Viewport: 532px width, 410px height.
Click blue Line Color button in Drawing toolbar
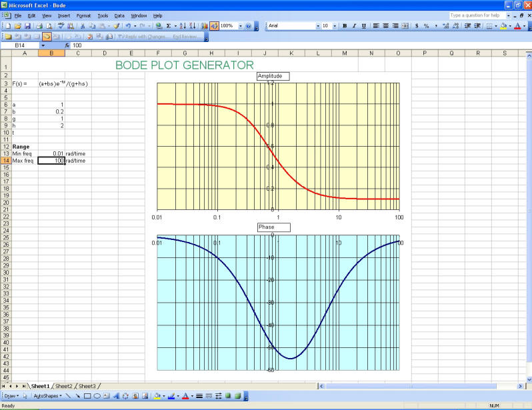[x=171, y=396]
